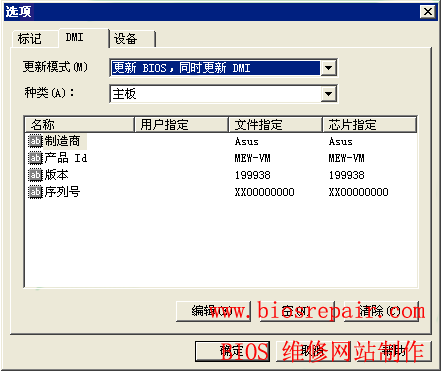
Task: Click the 取消 button
Action: tap(313, 351)
